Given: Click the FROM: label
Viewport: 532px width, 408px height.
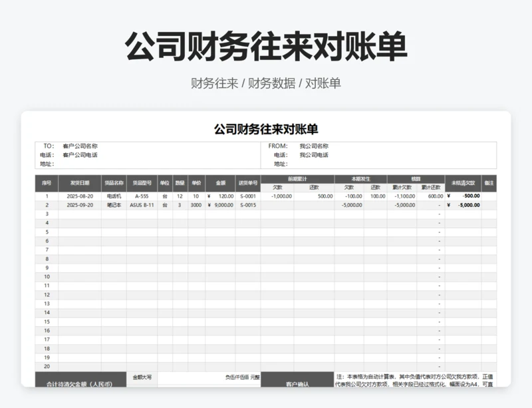Looking at the screenshot, I should tap(278, 146).
